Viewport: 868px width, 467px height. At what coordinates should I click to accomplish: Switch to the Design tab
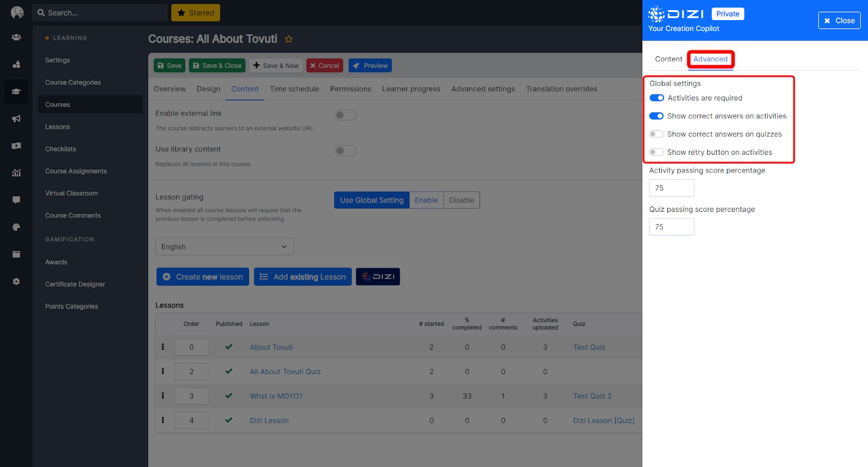(208, 89)
